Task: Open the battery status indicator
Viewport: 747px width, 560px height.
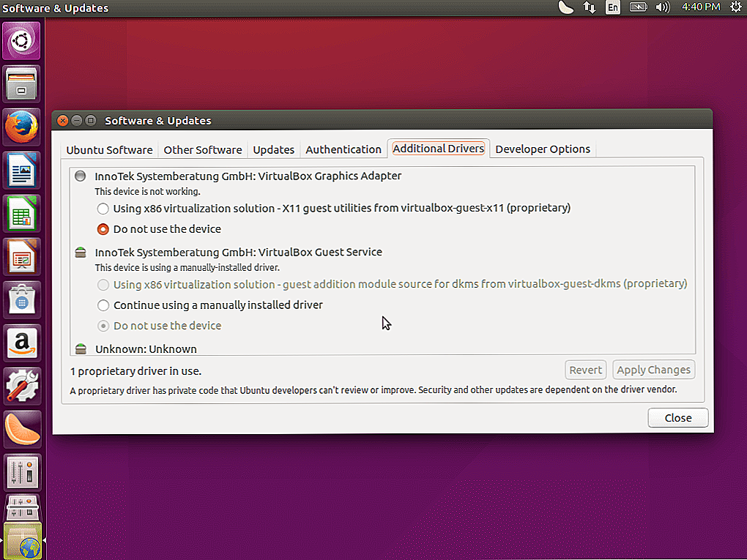Action: pos(639,7)
